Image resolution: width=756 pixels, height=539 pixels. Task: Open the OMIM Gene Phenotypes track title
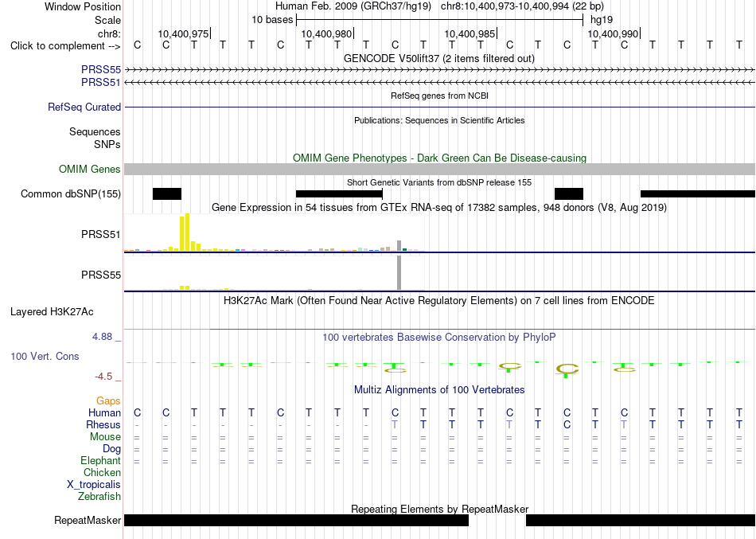point(440,158)
